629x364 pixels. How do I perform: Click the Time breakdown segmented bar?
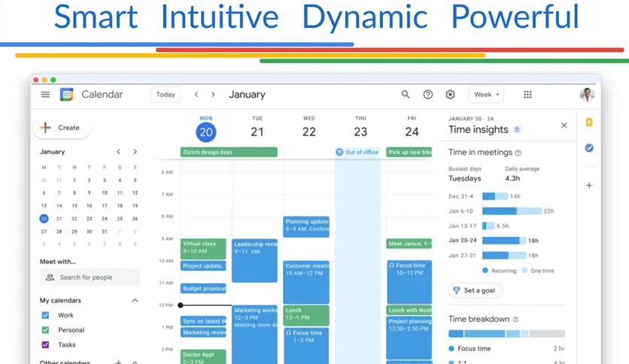tap(506, 333)
